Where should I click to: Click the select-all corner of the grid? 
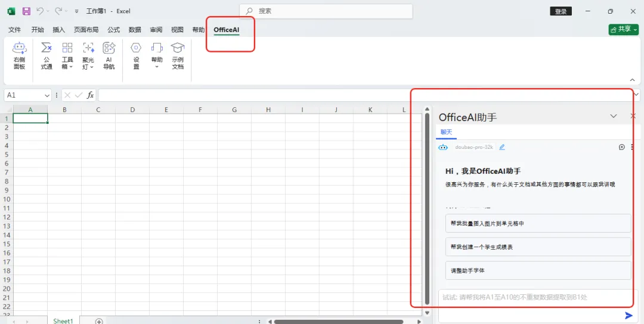tap(7, 110)
